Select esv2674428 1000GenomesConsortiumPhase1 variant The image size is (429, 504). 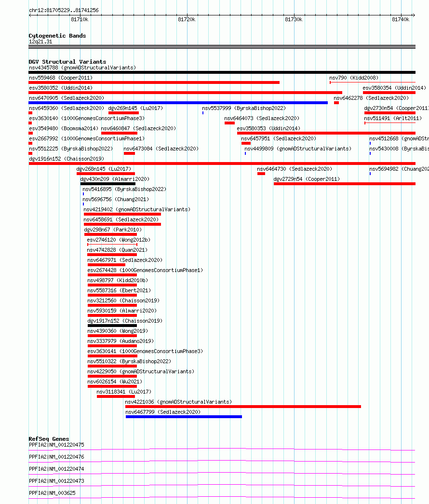pos(112,275)
